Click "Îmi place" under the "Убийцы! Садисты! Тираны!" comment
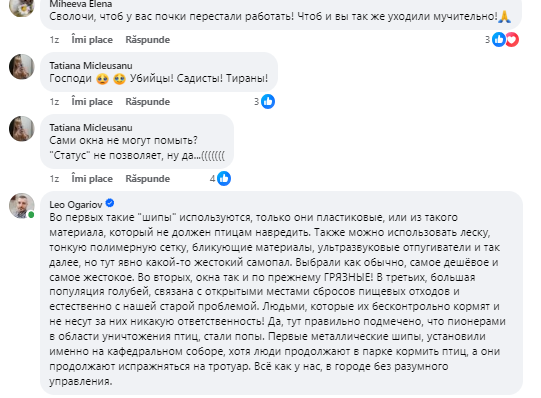The height and width of the screenshot is (398, 541). [x=92, y=102]
